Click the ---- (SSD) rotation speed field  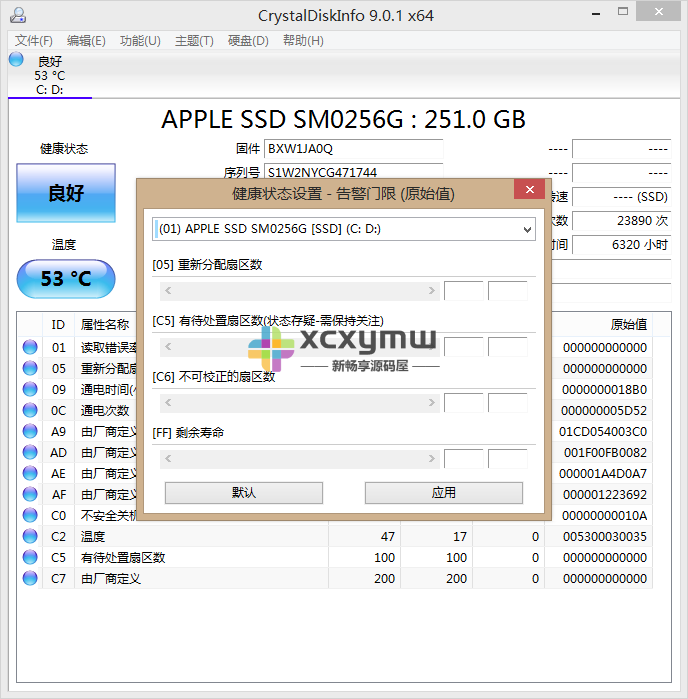[x=622, y=197]
